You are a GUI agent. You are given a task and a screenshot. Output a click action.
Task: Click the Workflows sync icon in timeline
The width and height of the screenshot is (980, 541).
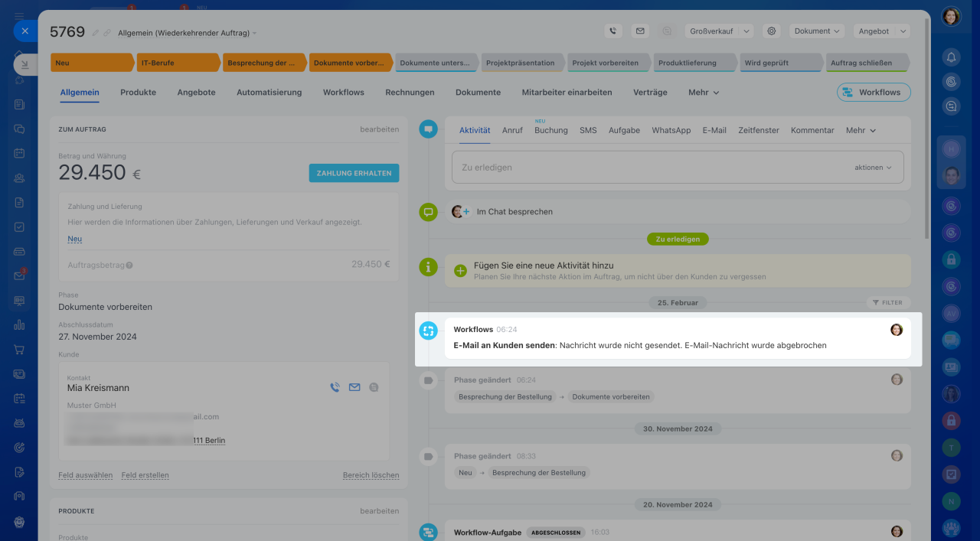point(428,331)
